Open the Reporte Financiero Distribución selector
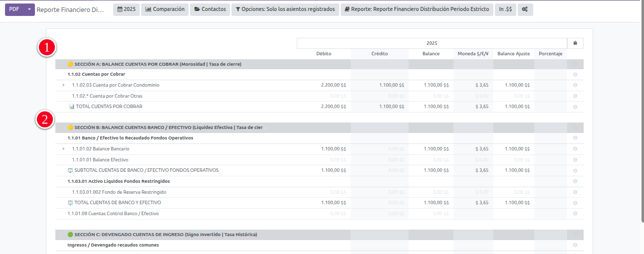This screenshot has width=644, height=254. pos(417,9)
